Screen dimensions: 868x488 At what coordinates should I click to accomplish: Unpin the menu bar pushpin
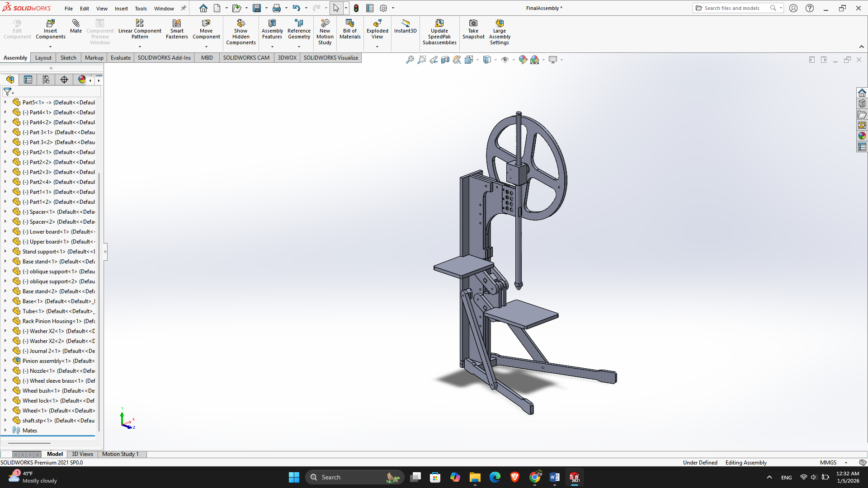[183, 8]
